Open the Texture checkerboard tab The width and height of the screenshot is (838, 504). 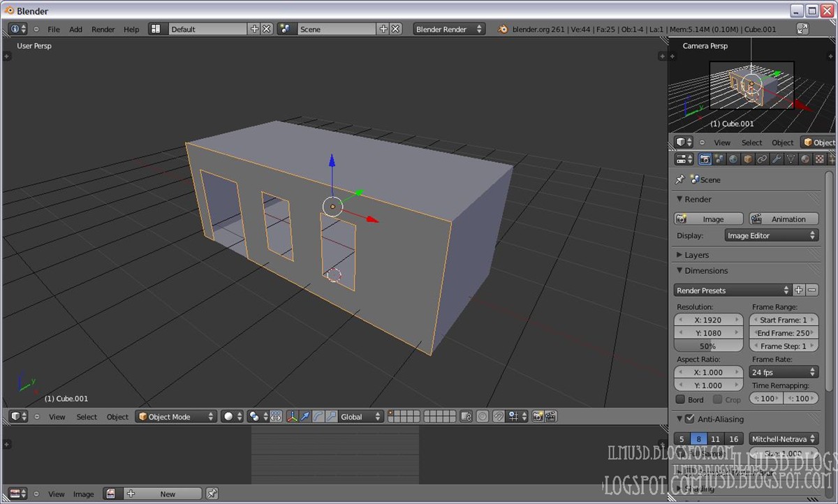point(820,159)
